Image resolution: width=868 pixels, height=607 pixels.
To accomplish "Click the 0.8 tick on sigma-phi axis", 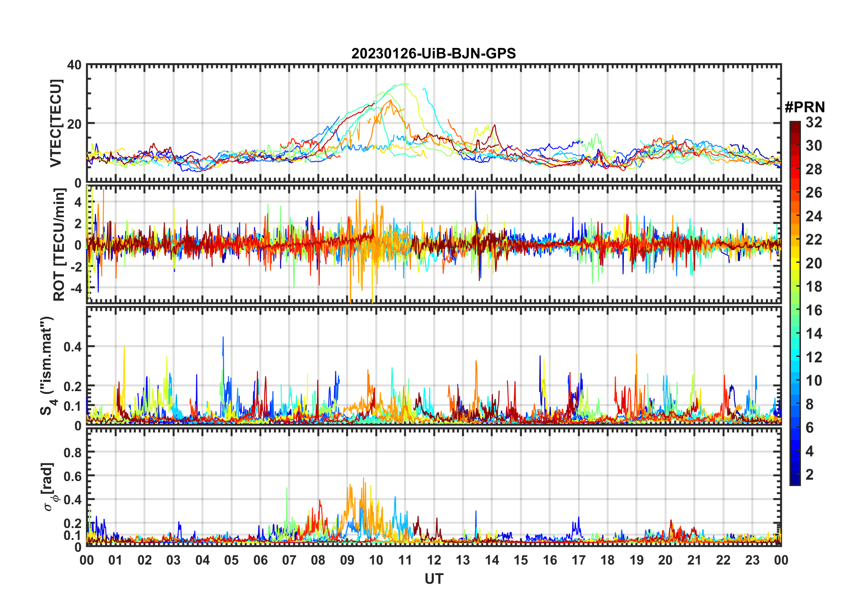I will pyautogui.click(x=73, y=452).
